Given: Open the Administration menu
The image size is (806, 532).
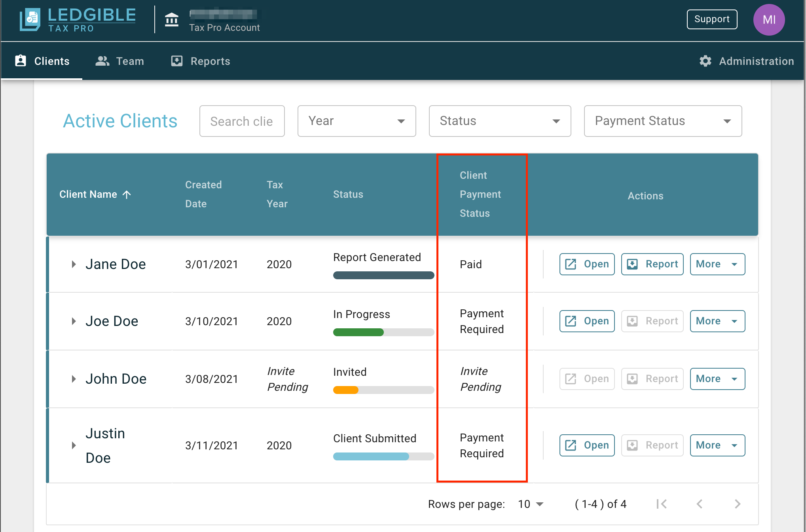Looking at the screenshot, I should coord(746,61).
